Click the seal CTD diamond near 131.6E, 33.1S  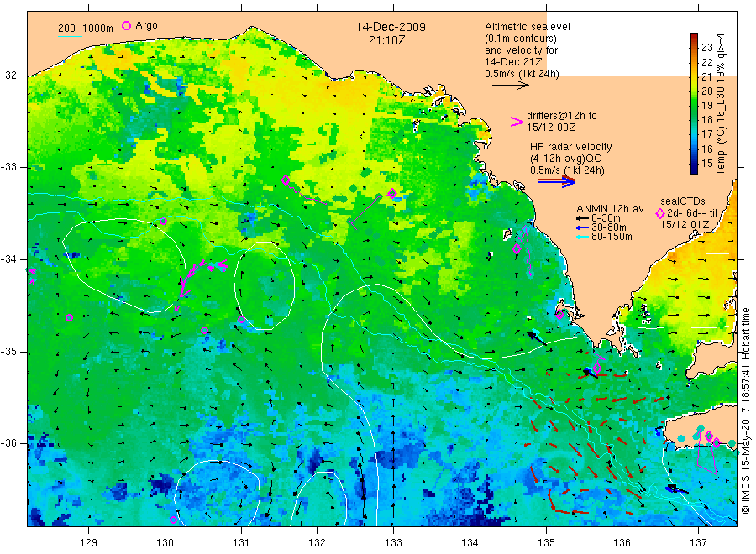click(286, 180)
